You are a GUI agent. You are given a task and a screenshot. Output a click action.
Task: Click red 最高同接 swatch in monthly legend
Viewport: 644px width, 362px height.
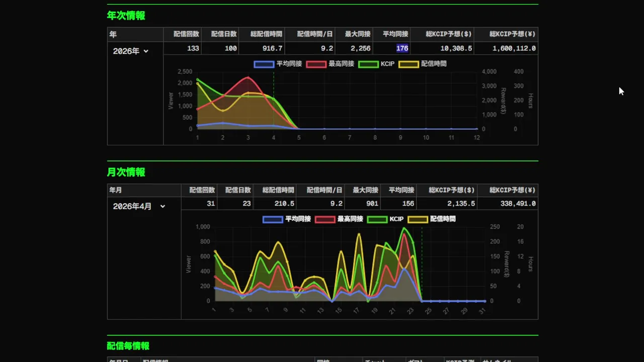click(325, 219)
